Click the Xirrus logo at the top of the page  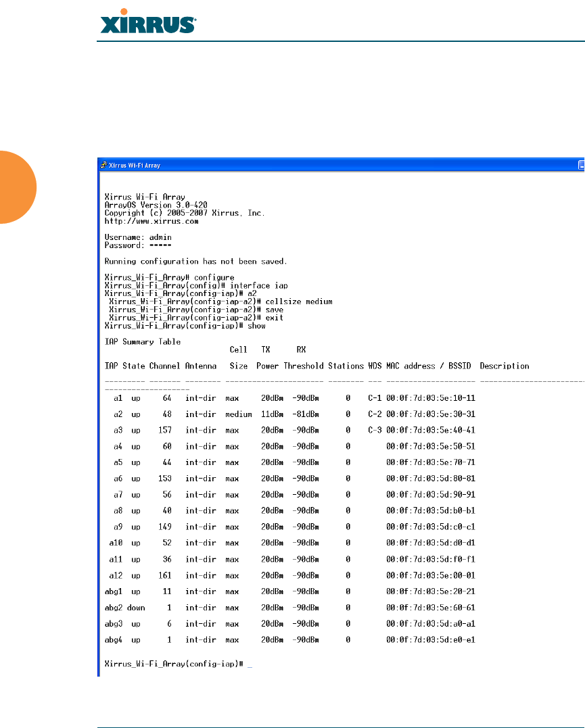148,22
